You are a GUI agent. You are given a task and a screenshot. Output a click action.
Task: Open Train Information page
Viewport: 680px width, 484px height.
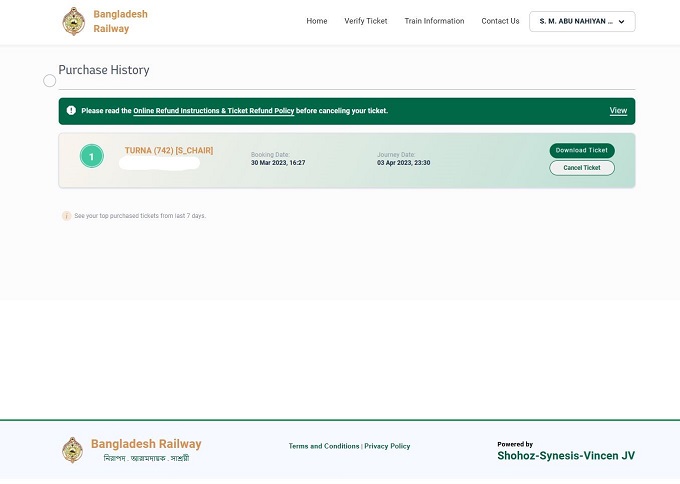pos(434,21)
